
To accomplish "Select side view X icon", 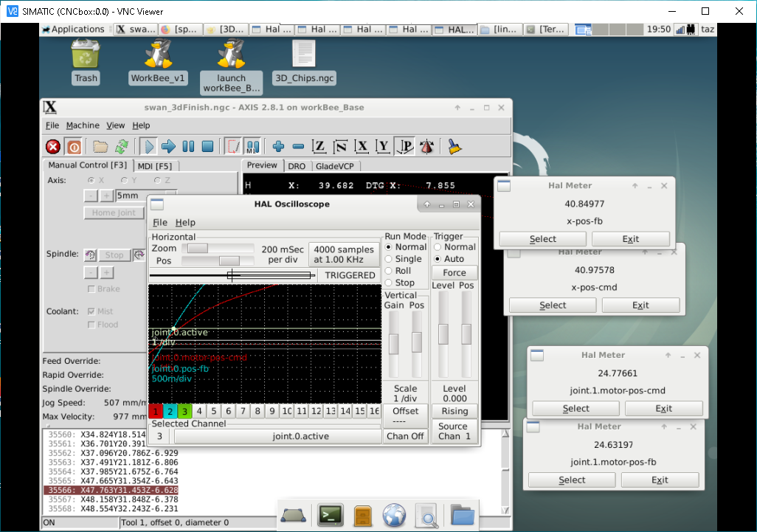I will (362, 146).
